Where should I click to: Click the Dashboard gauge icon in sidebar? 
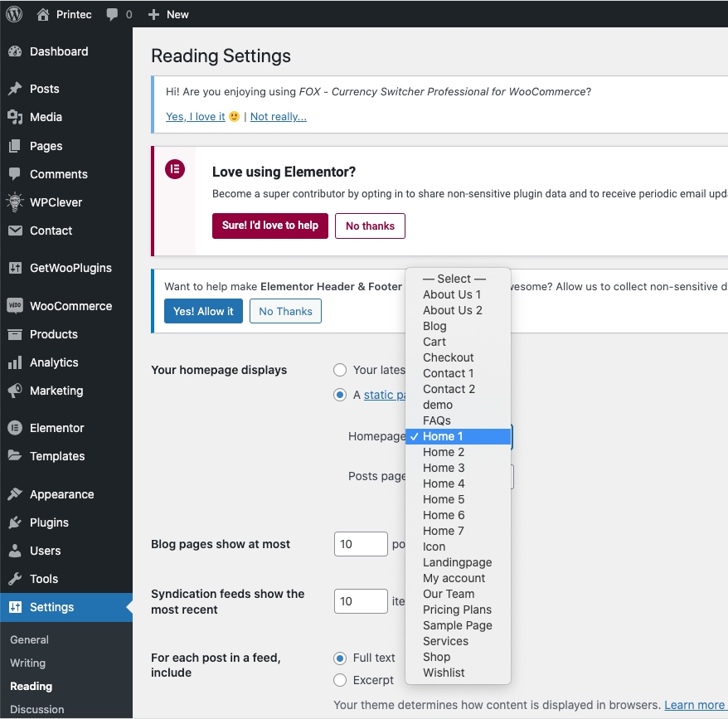click(15, 51)
